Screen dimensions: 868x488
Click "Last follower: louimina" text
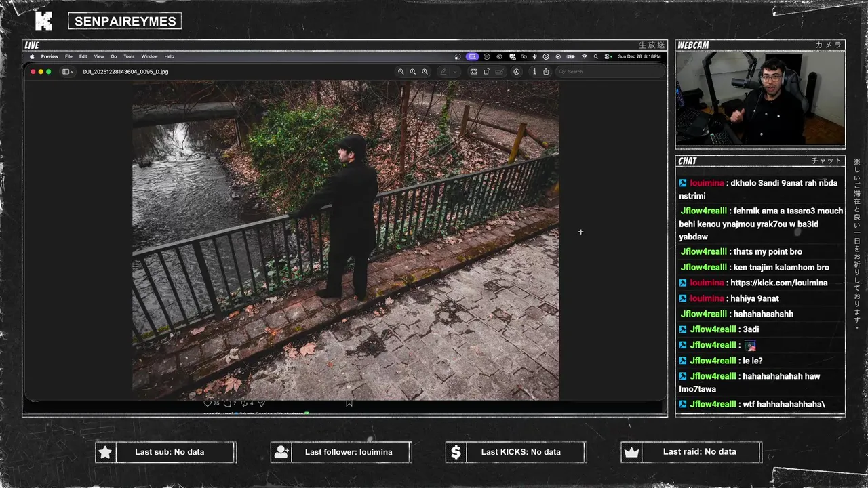(x=349, y=452)
